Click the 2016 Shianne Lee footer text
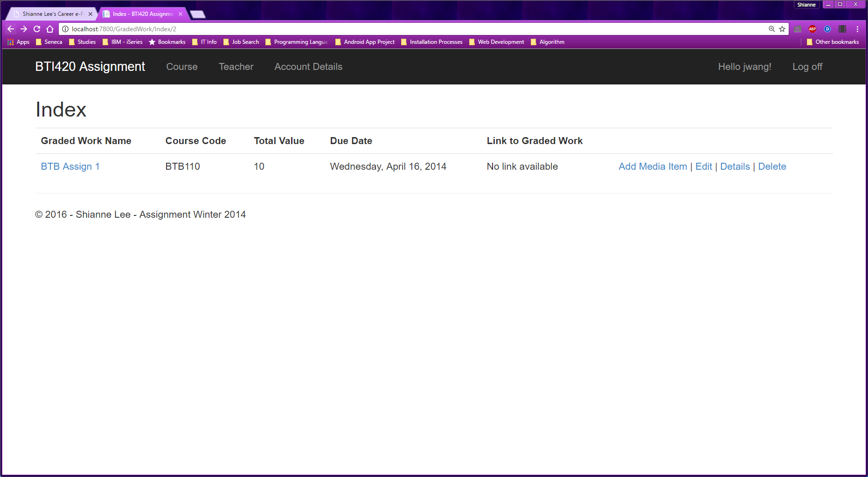 [140, 214]
